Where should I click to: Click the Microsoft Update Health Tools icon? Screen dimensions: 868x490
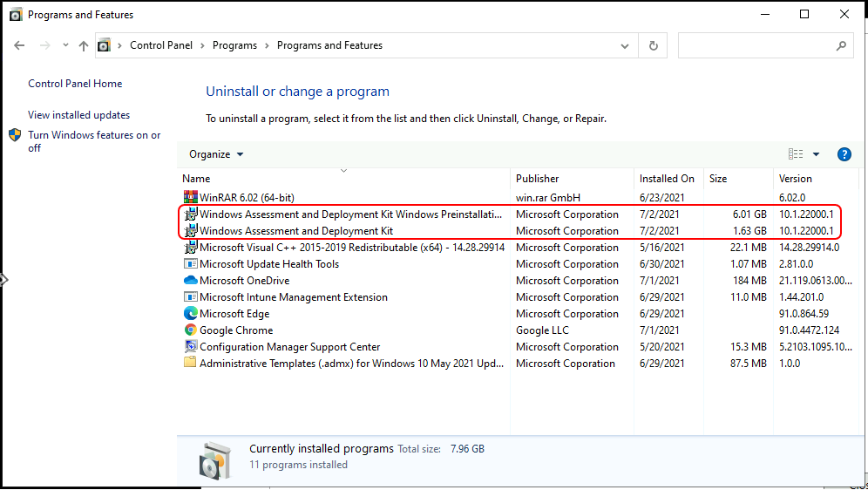point(191,263)
